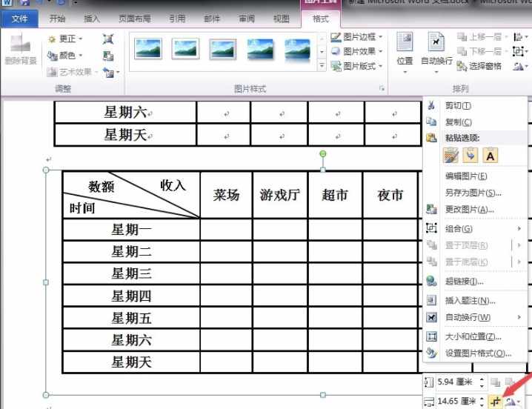Click the Remove Background (删除背景) icon
The width and height of the screenshot is (532, 409).
[x=21, y=49]
